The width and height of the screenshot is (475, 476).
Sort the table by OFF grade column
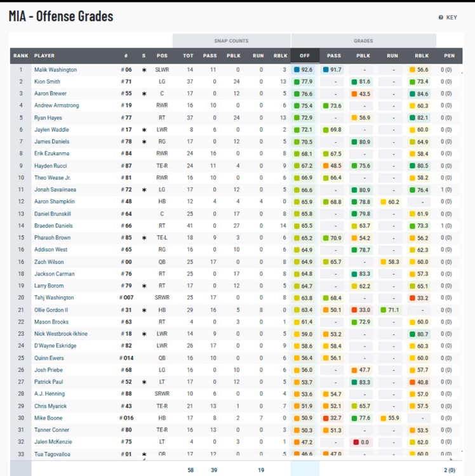(305, 56)
